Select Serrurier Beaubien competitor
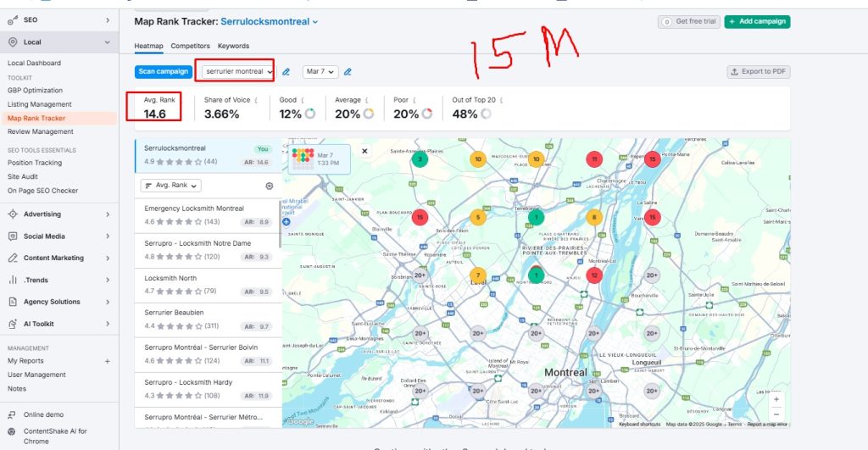This screenshot has width=868, height=450. (208, 320)
